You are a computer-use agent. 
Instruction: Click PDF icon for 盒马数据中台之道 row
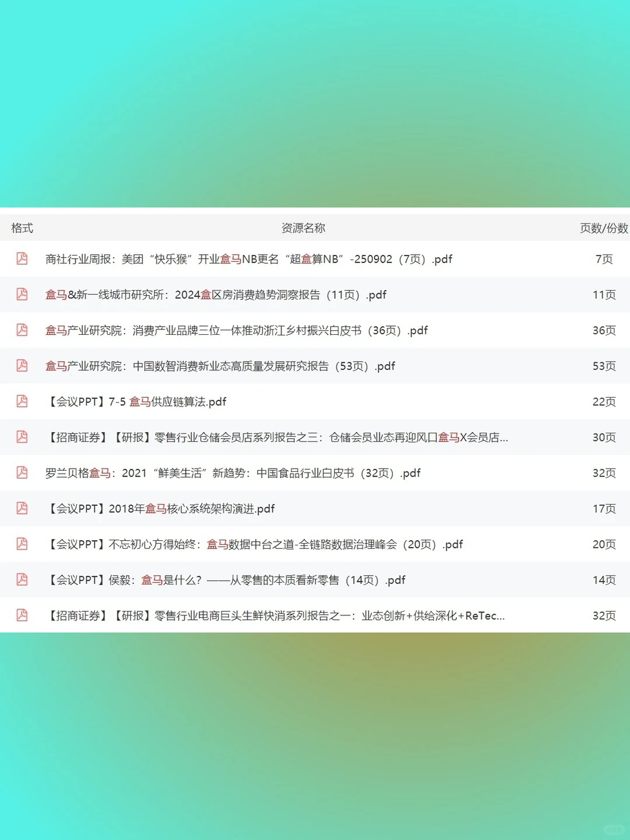point(22,543)
